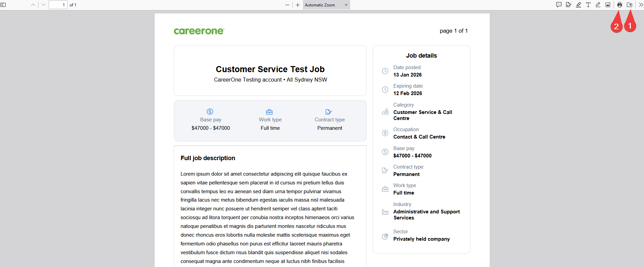Image resolution: width=644 pixels, height=267 pixels.
Task: Click the clock icon beside Date posted
Action: [x=385, y=71]
